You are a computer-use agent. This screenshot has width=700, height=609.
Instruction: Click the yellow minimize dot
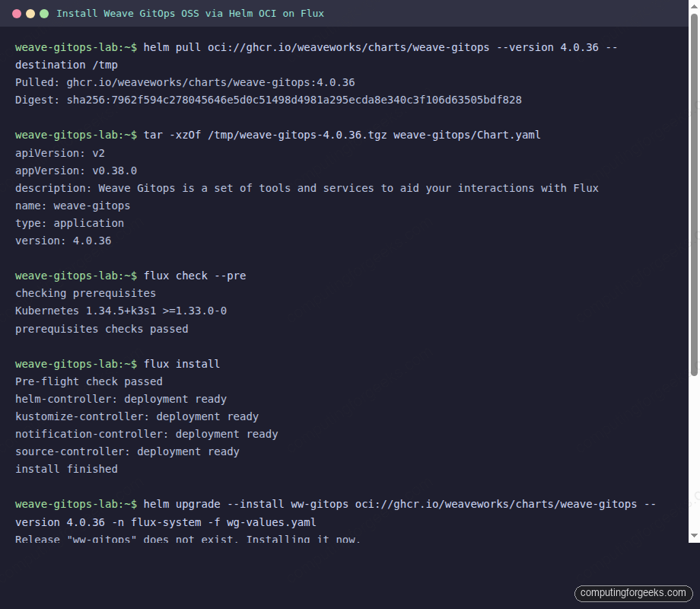(x=30, y=14)
